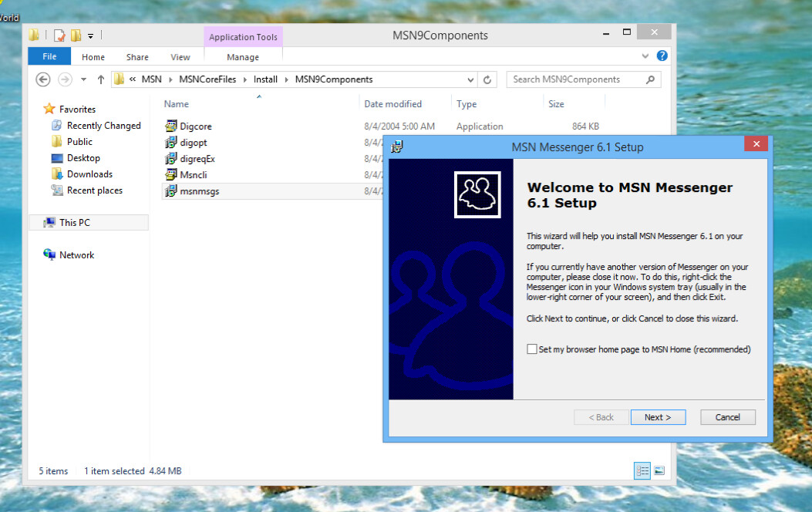Viewport: 812px width, 512px height.
Task: Select the digopt file name
Action: click(194, 143)
